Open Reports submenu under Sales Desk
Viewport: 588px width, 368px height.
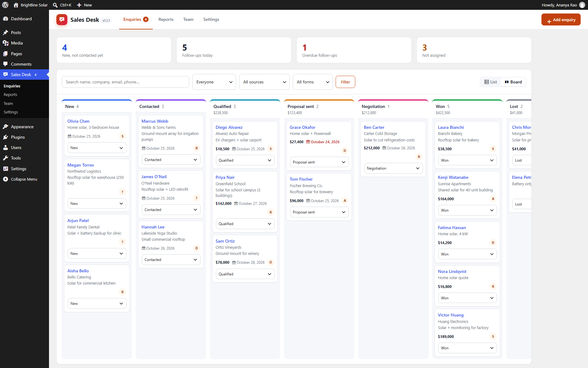pyautogui.click(x=10, y=95)
